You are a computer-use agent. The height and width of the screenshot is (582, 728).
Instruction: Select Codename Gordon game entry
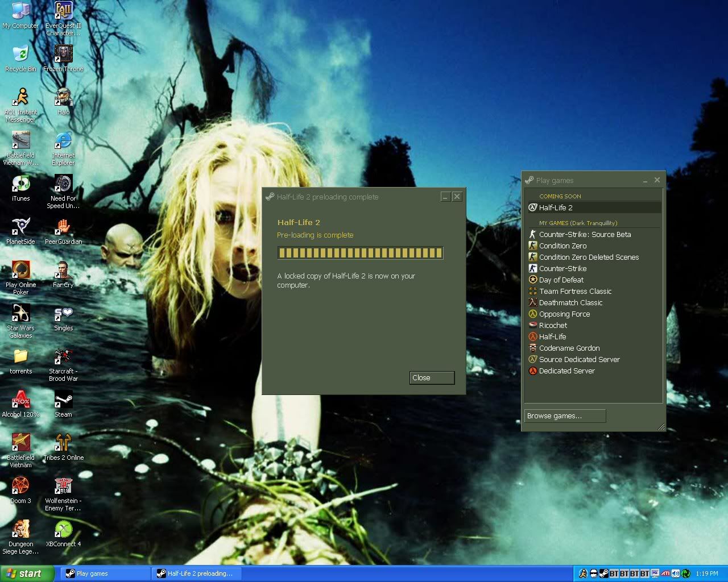point(594,348)
